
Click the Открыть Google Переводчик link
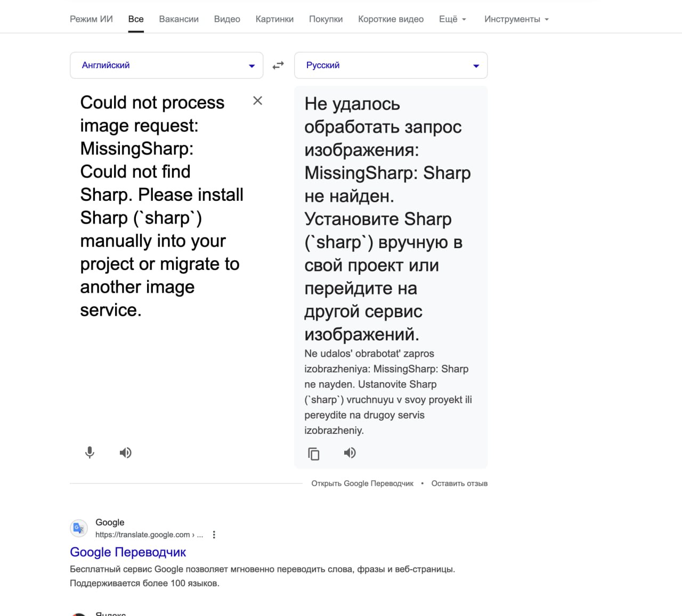(x=362, y=483)
